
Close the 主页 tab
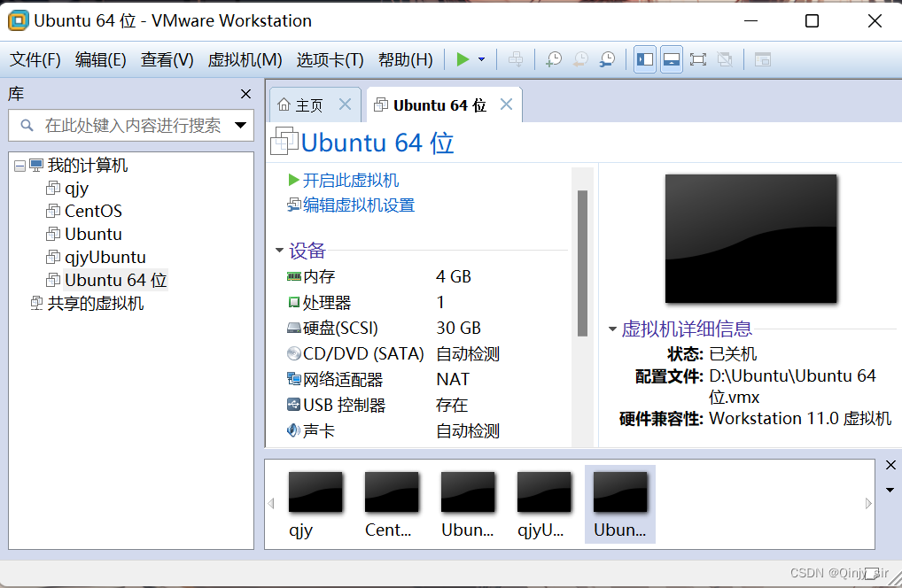(346, 104)
